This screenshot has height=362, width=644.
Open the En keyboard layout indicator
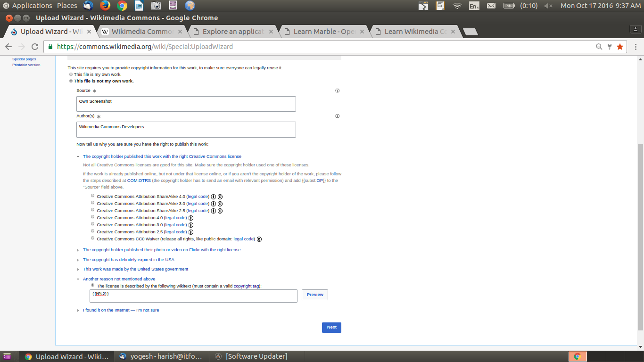[x=474, y=6]
